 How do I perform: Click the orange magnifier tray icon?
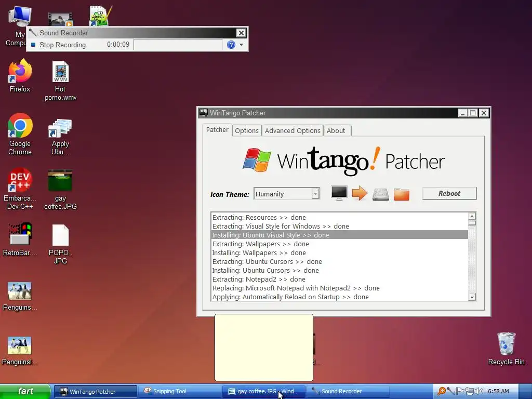pyautogui.click(x=442, y=391)
